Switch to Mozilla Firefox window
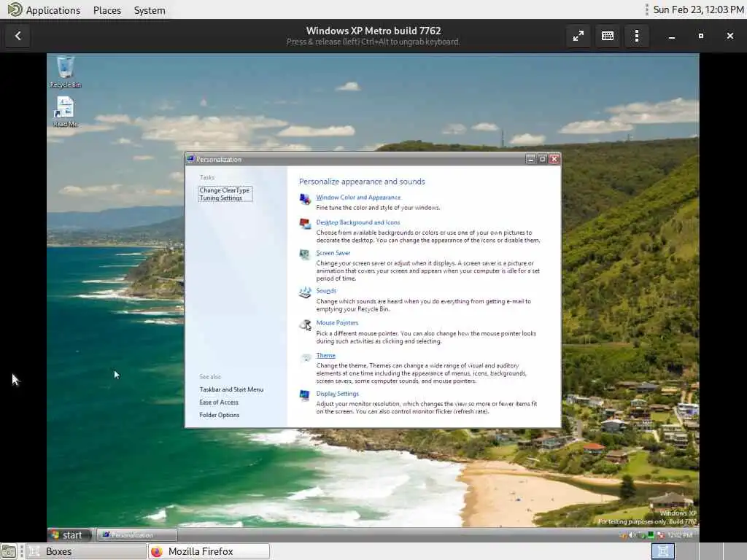The width and height of the screenshot is (747, 560). pos(209,551)
